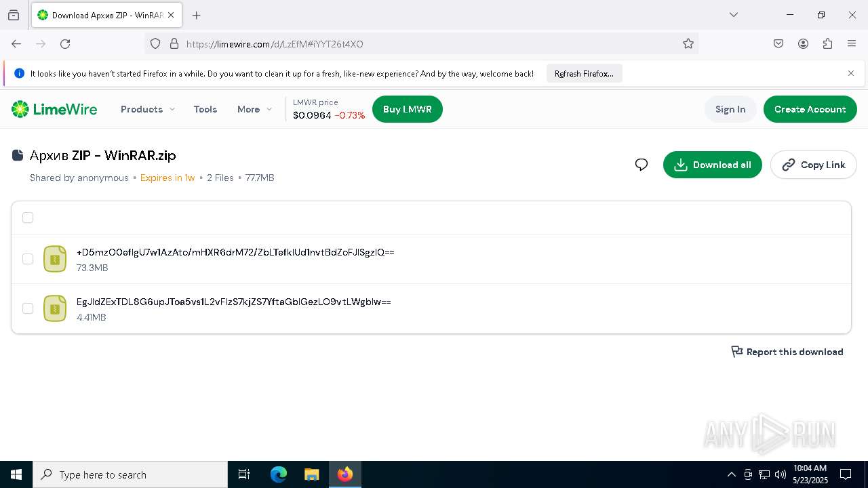
Task: Click Refresh Firefox… button
Action: click(x=584, y=73)
